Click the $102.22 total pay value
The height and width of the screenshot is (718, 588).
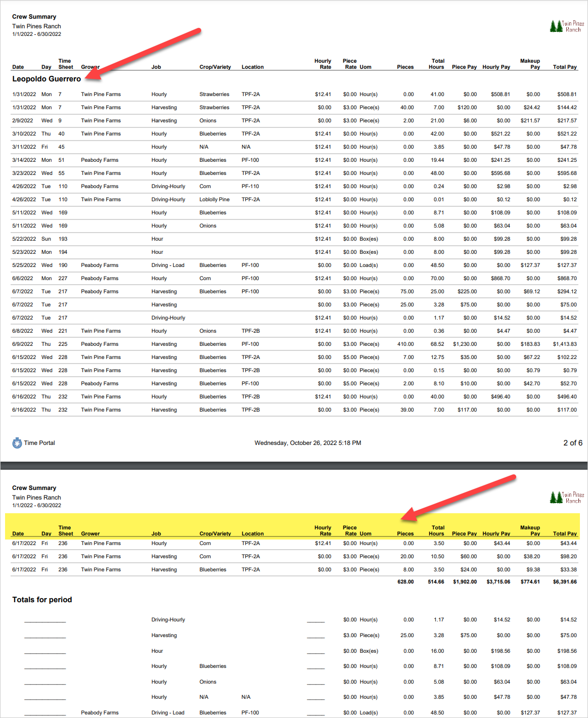click(567, 357)
